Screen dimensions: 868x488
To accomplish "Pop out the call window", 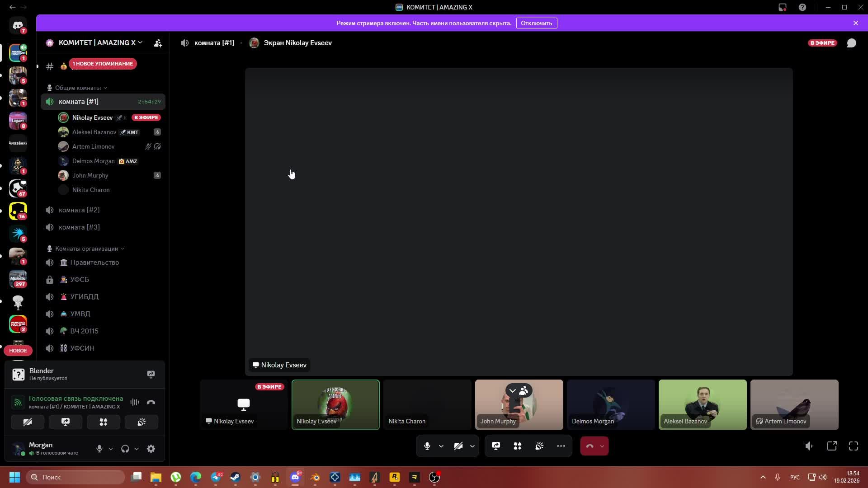I will pyautogui.click(x=832, y=446).
